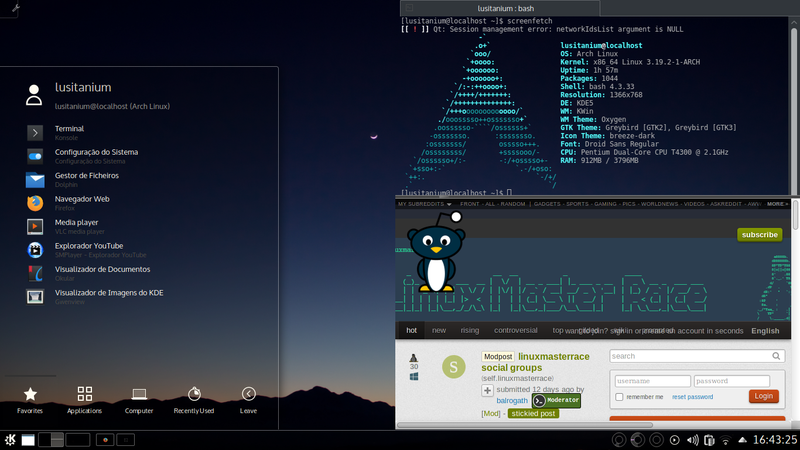Viewport: 800px width, 450px height.
Task: Open the Wi-Fi network tray icon
Action: pyautogui.click(x=725, y=440)
